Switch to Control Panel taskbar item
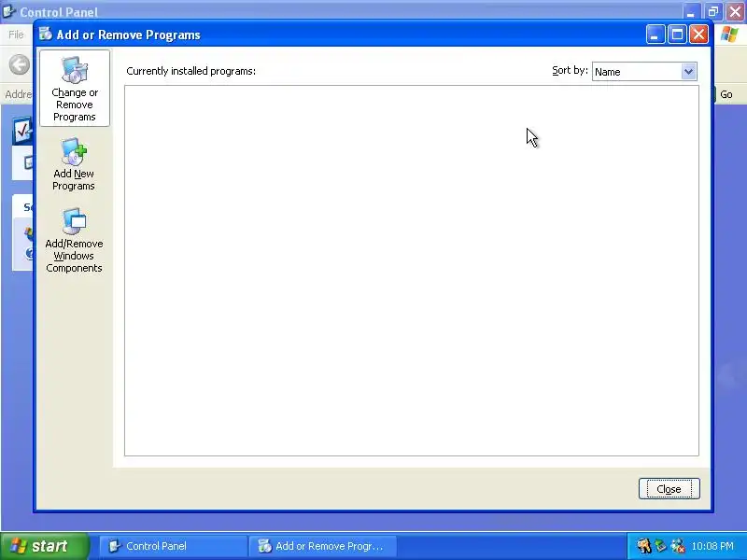This screenshot has height=560, width=747. click(x=173, y=546)
